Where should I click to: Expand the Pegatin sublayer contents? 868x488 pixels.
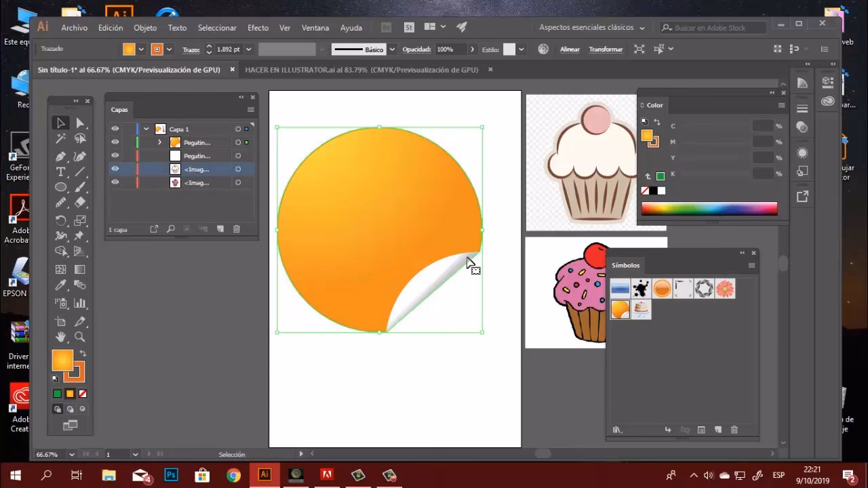[x=161, y=142]
